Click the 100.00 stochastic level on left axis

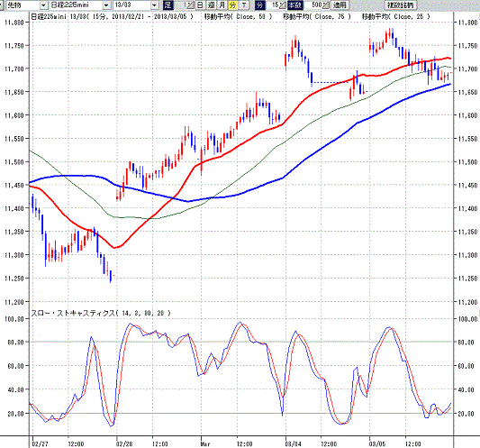click(x=14, y=319)
